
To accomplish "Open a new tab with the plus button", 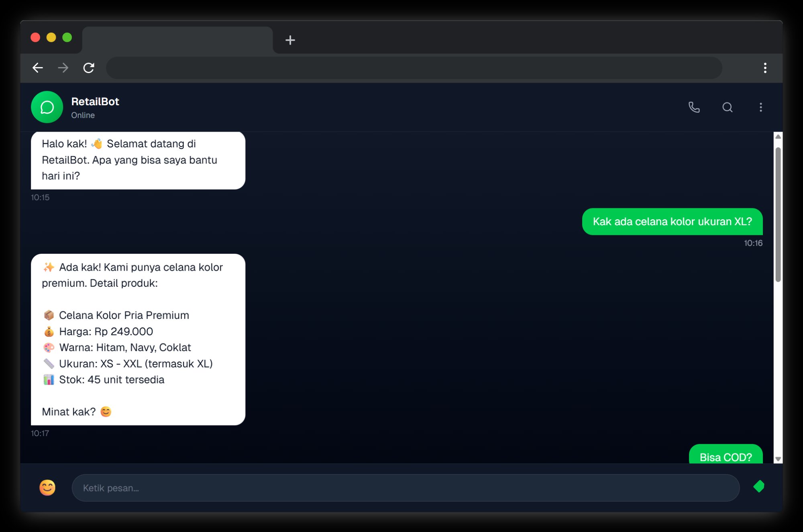I will (x=290, y=40).
